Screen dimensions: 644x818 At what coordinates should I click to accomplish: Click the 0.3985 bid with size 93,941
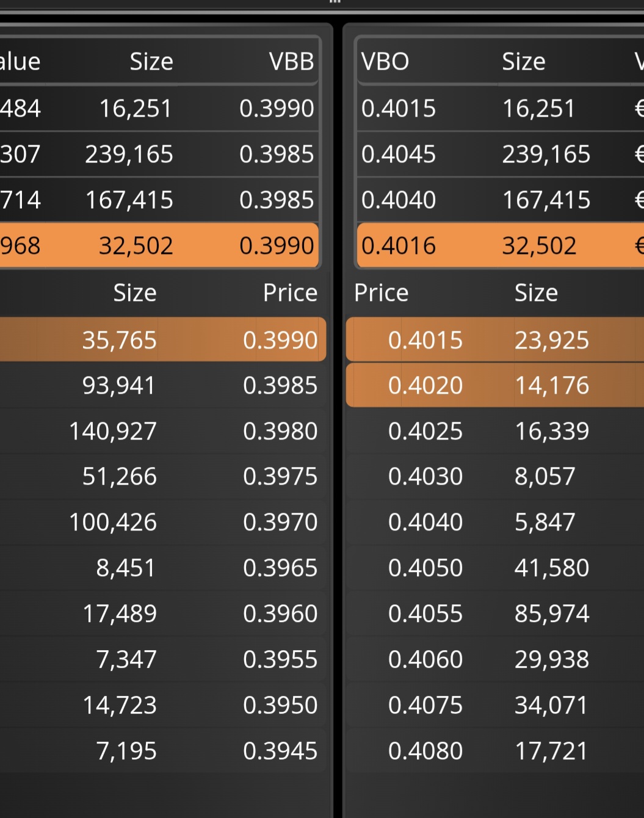[162, 385]
